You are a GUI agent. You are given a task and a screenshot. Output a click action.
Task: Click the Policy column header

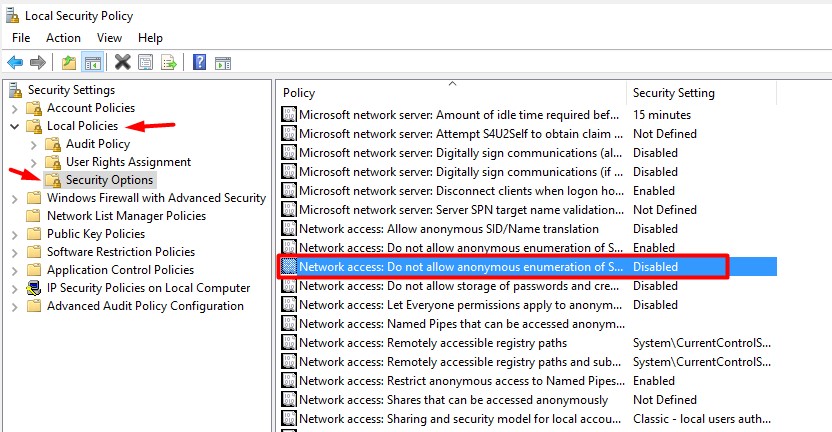[x=299, y=93]
